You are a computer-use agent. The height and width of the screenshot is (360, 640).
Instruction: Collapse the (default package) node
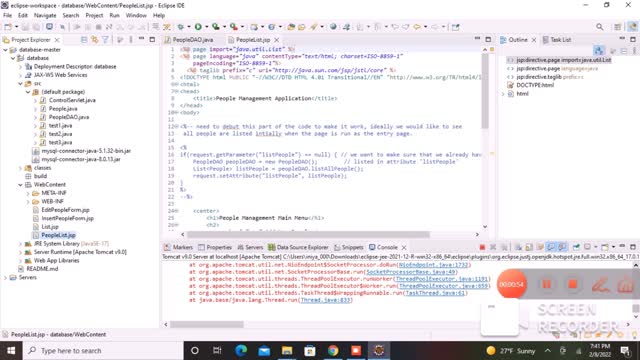click(x=28, y=92)
